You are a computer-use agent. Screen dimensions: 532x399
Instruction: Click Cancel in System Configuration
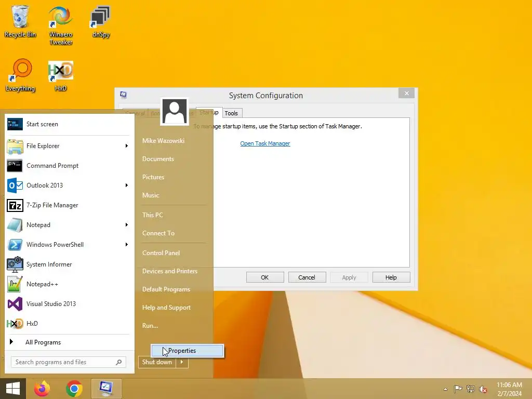point(307,277)
